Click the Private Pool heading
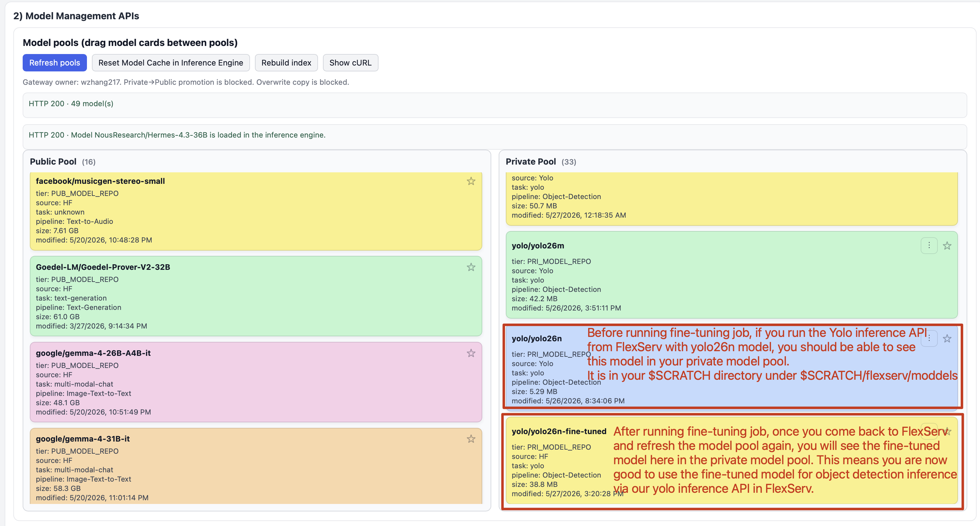The height and width of the screenshot is (526, 980). 531,162
